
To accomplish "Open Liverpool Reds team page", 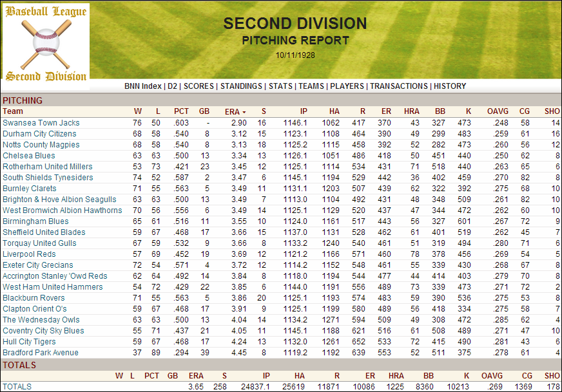I will [x=30, y=254].
